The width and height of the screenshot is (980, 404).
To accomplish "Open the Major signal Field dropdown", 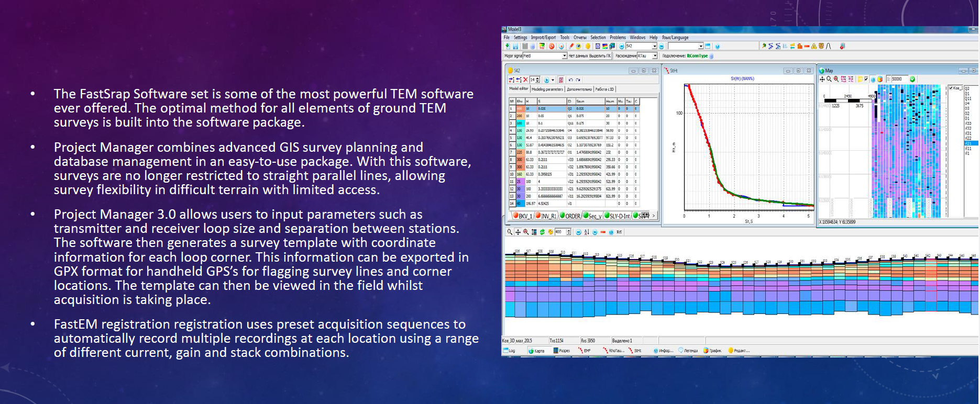I will click(x=564, y=56).
